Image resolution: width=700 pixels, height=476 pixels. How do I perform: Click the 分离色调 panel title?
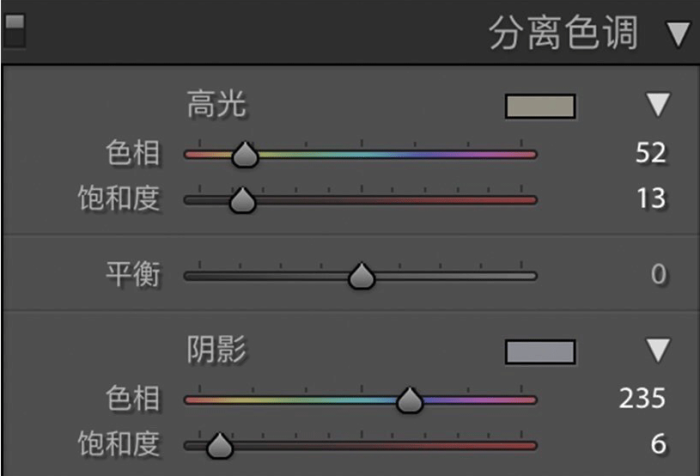click(563, 33)
